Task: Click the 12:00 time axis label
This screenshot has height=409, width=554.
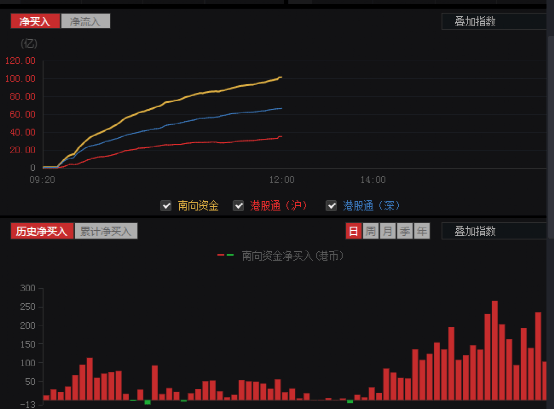Action: coord(282,180)
